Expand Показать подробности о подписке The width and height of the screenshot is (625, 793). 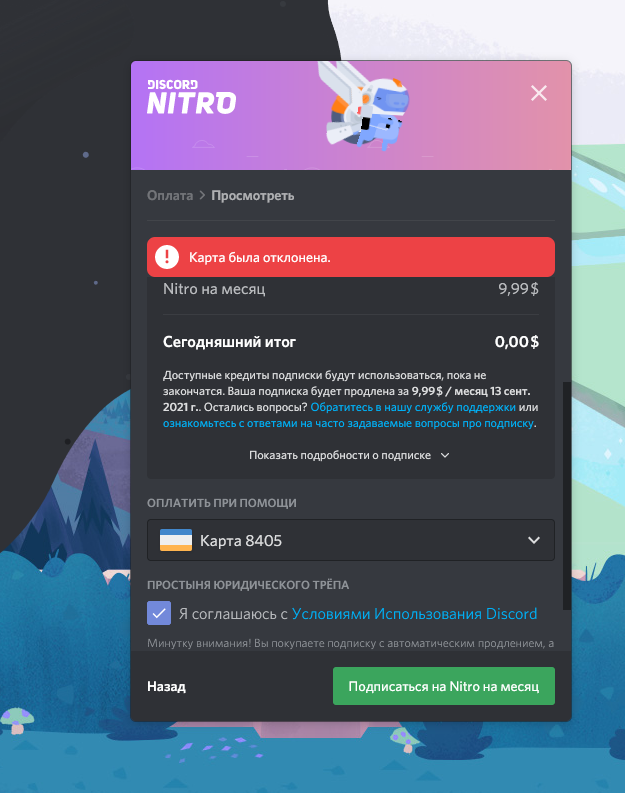click(x=349, y=455)
